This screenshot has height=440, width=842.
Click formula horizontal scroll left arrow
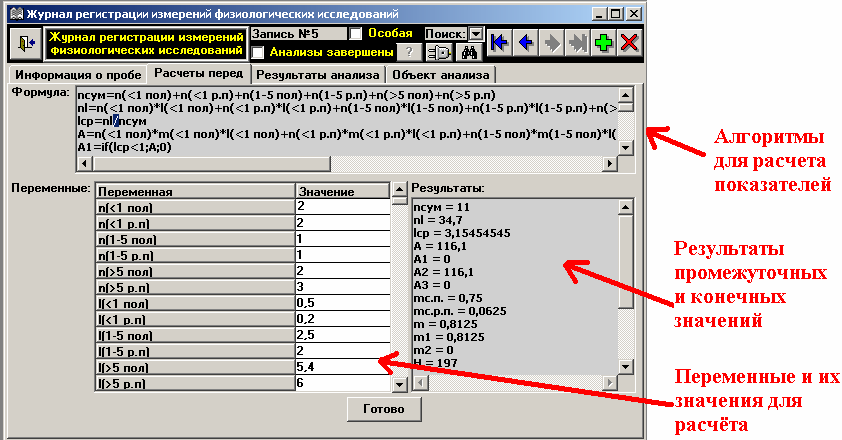84,163
